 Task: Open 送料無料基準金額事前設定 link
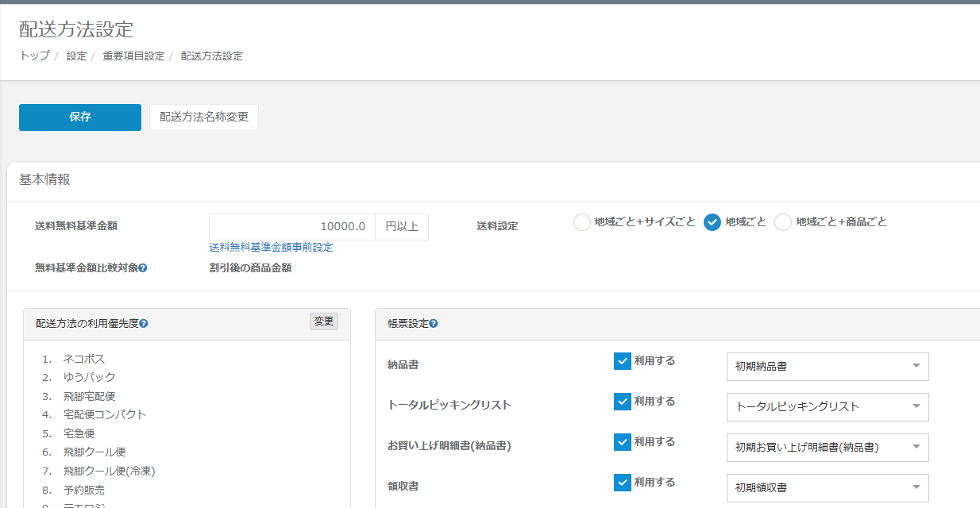tap(271, 248)
